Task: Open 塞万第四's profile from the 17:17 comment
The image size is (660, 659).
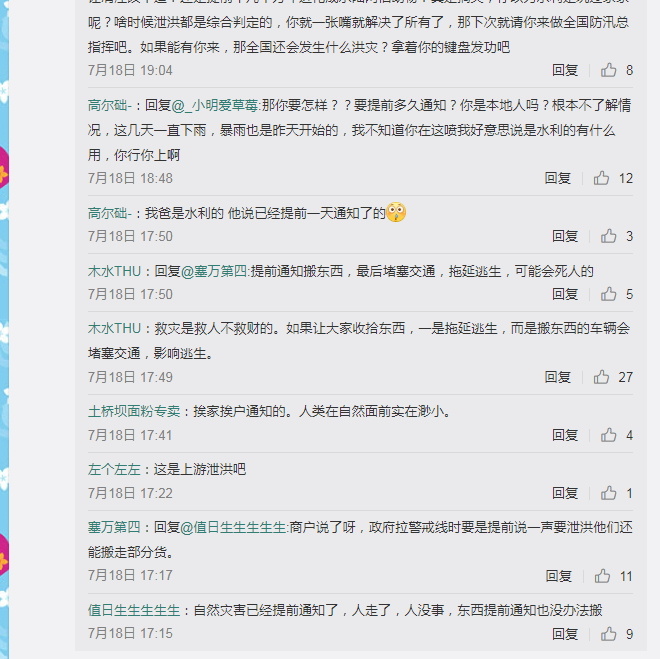Action: [114, 527]
